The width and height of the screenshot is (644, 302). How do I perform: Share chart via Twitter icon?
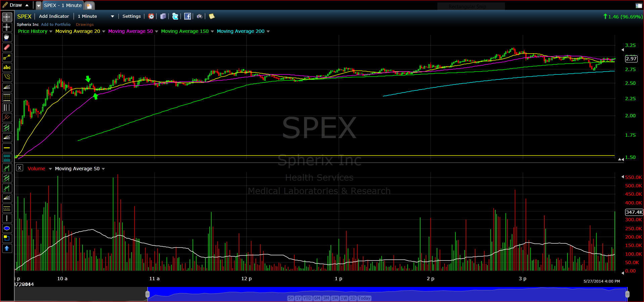[x=175, y=16]
